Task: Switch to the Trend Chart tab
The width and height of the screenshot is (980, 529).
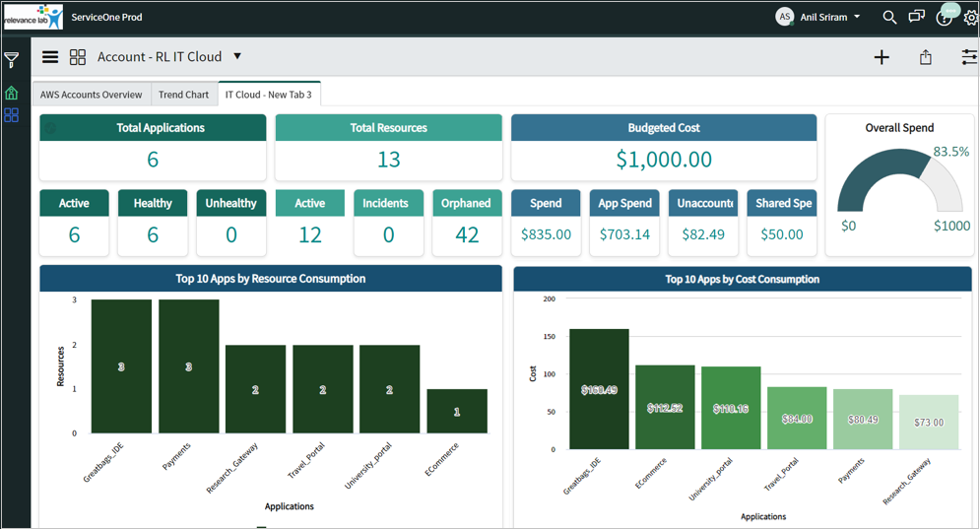Action: pos(184,95)
